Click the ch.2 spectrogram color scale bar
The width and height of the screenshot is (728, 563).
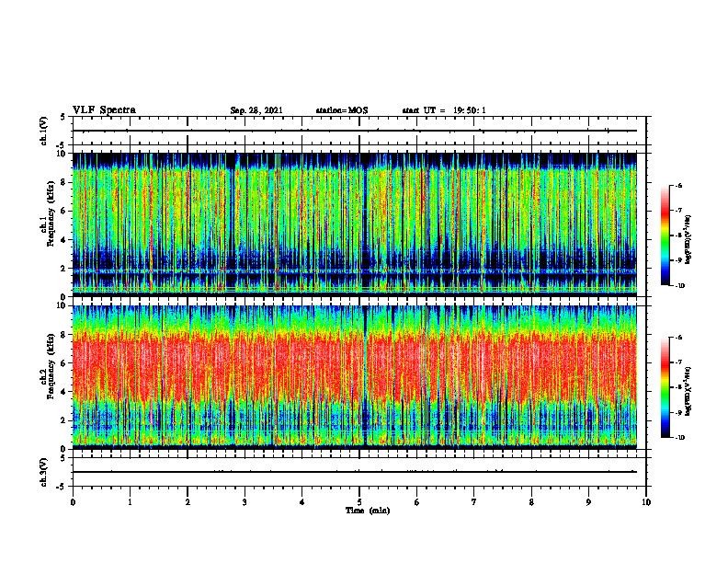click(665, 387)
